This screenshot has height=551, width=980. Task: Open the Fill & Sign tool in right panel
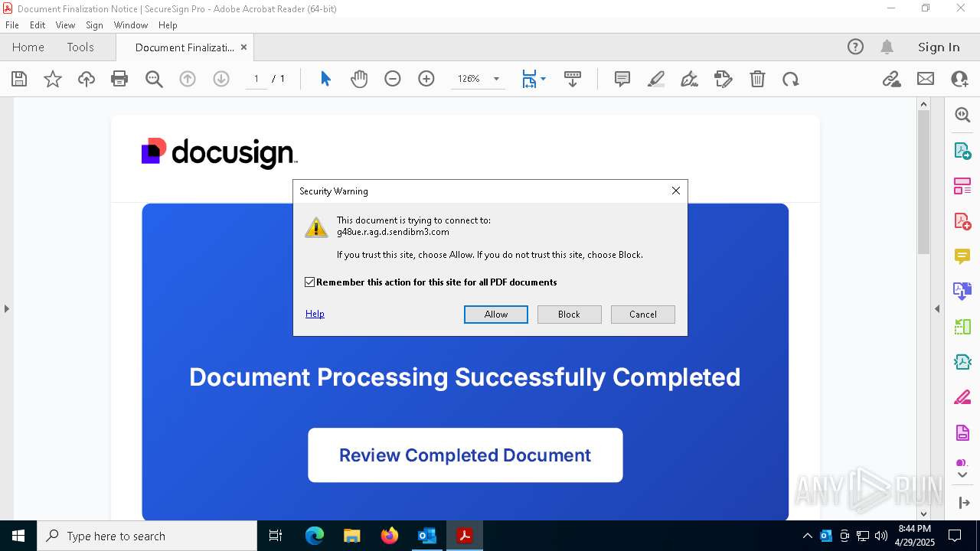point(962,397)
